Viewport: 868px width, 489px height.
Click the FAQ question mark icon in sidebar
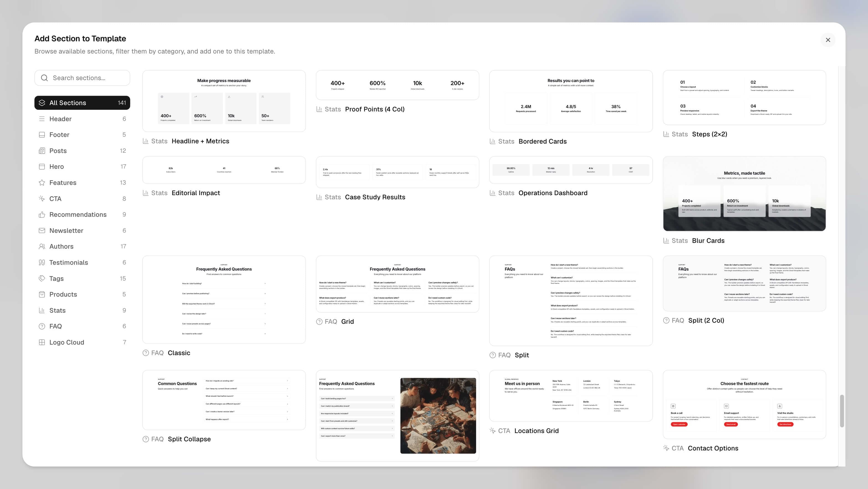click(x=42, y=326)
